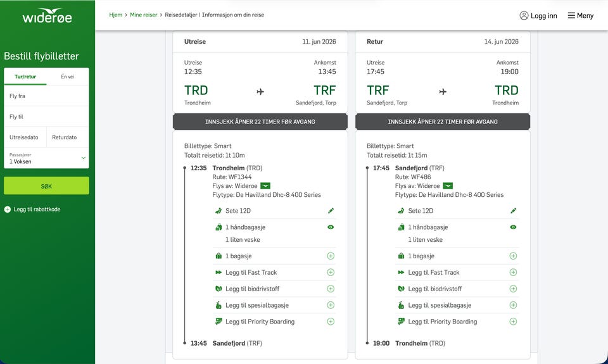
Task: Edit seat 12D on return flight
Action: (513, 211)
